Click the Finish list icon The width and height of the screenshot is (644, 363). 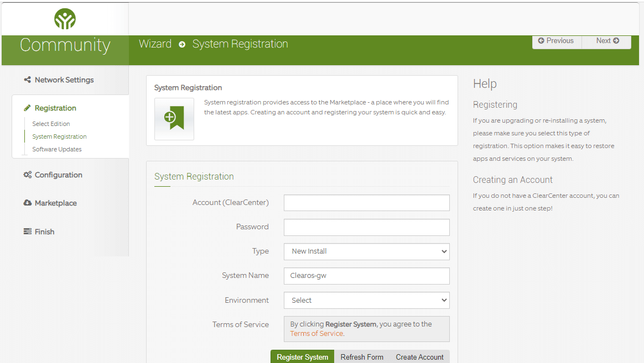coord(28,232)
